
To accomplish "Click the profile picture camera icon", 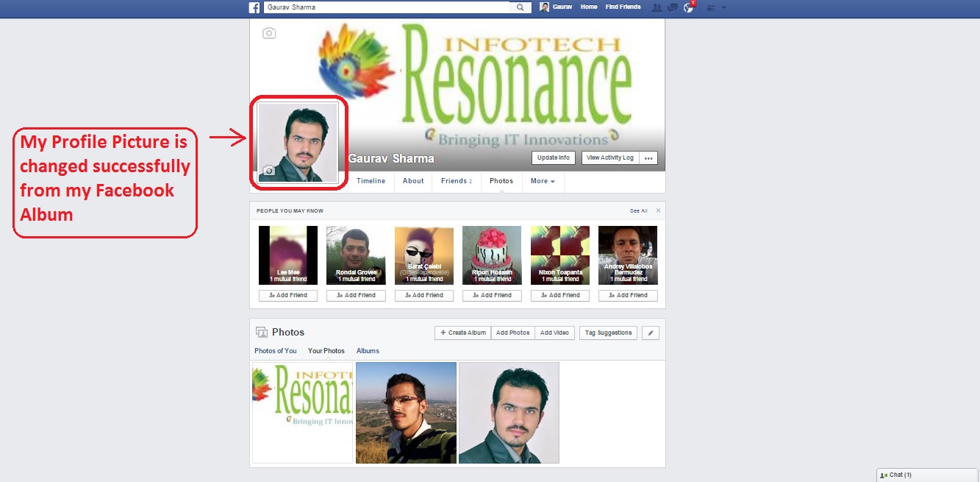I will (x=268, y=171).
